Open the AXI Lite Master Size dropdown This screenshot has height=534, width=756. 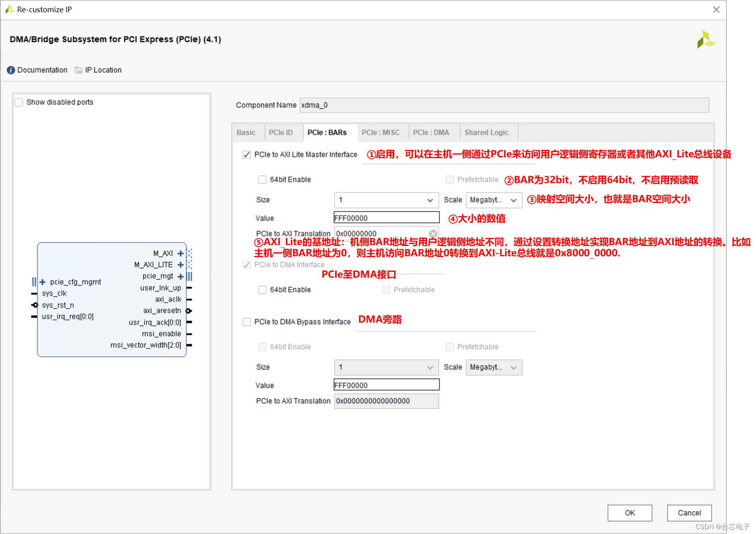[386, 200]
